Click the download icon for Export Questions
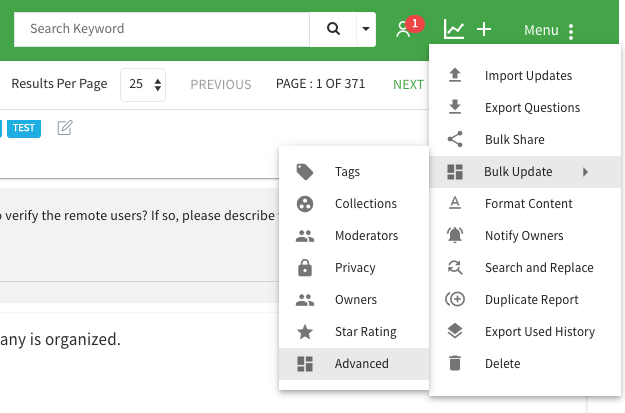Image resolution: width=625 pixels, height=413 pixels. click(455, 107)
